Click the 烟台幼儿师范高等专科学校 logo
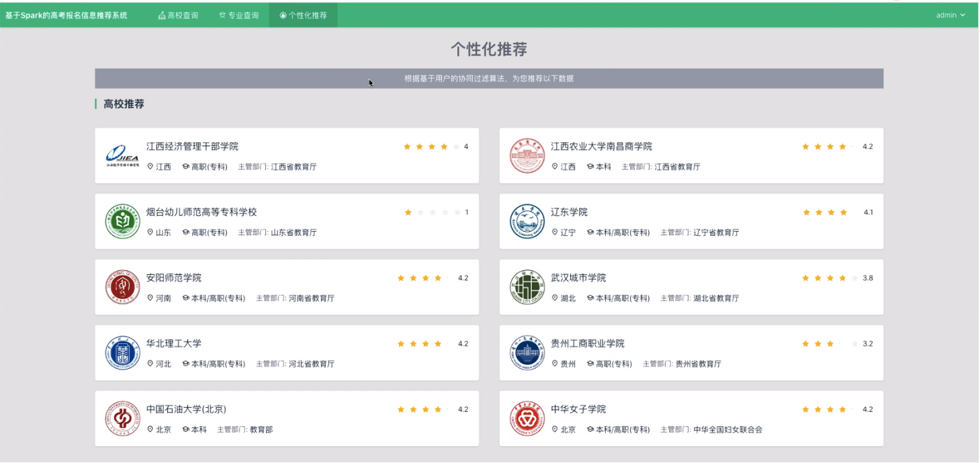The width and height of the screenshot is (980, 463). pos(122,221)
